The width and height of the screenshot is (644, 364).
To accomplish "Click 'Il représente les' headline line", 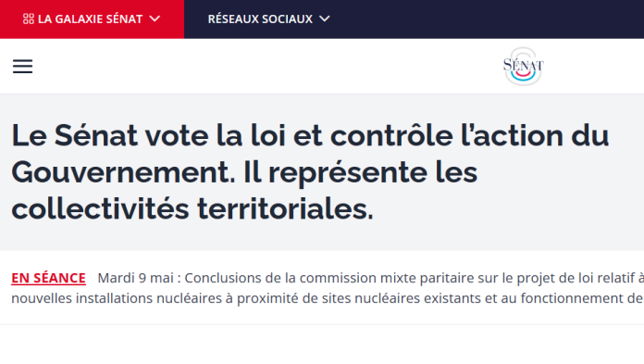I will (x=360, y=172).
